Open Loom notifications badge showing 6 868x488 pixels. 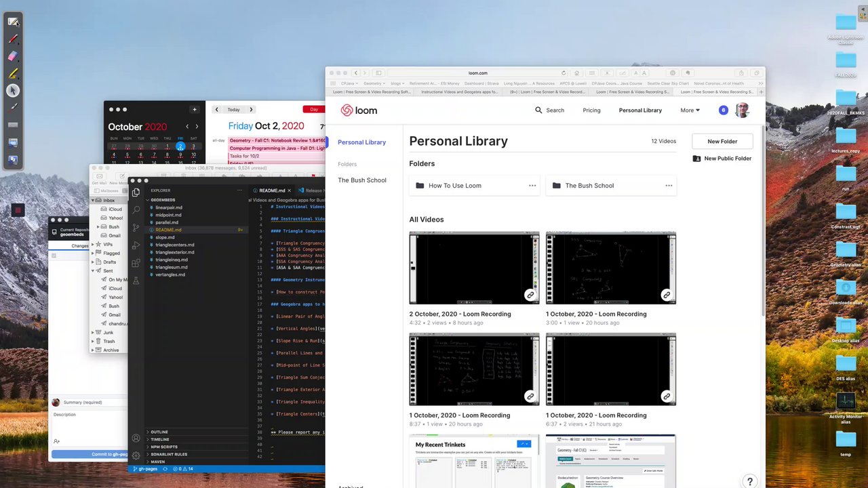(x=723, y=110)
